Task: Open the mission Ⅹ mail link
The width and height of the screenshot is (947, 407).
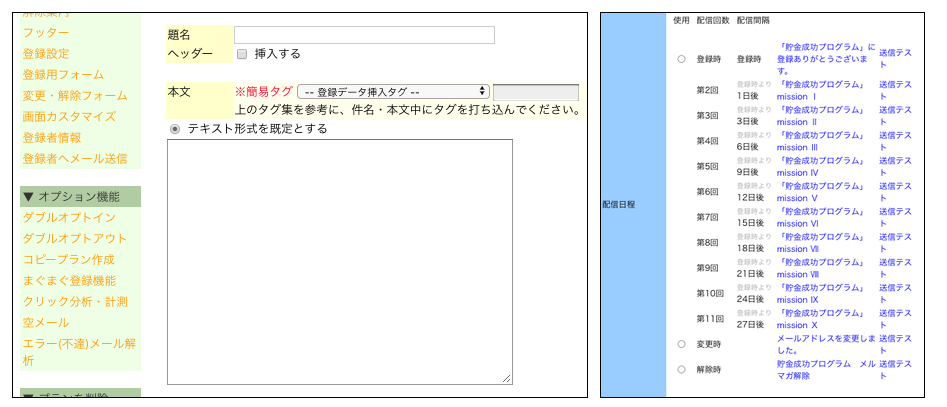Action: (x=821, y=319)
